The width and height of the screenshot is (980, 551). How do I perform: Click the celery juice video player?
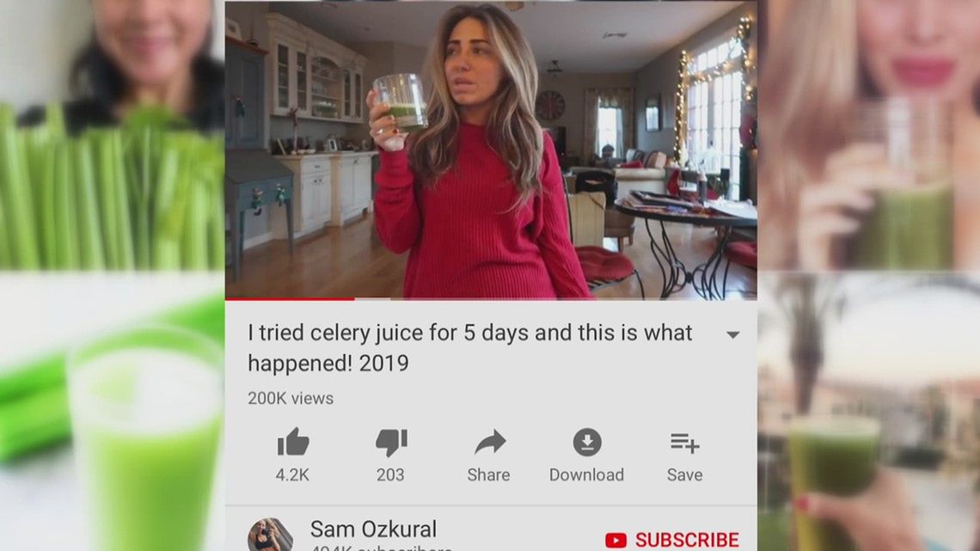[491, 150]
